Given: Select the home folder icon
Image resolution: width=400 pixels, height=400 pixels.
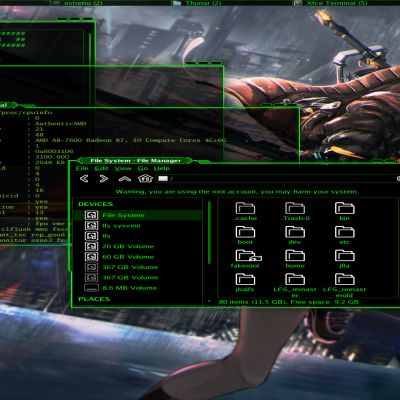Looking at the screenshot, I should pyautogui.click(x=295, y=256).
